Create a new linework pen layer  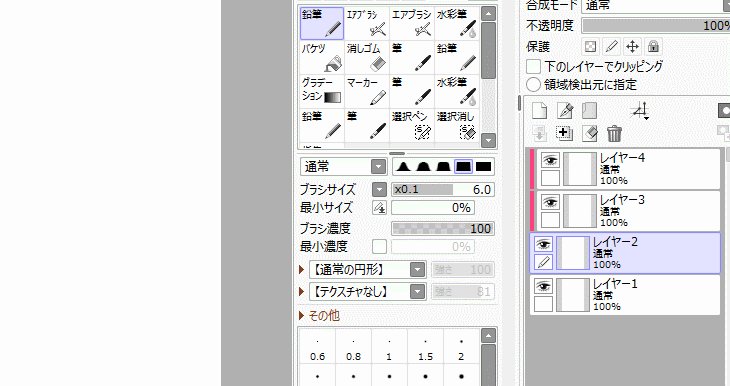[565, 111]
